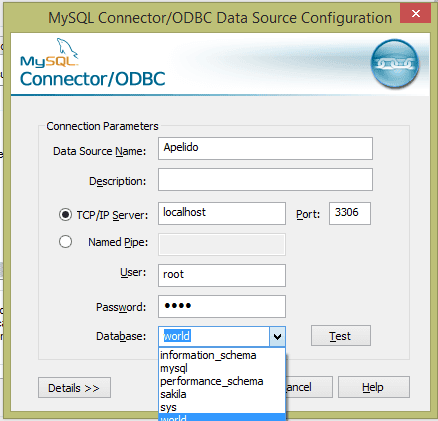438x421 pixels.
Task: Click the Data Source Name field
Action: (x=265, y=148)
